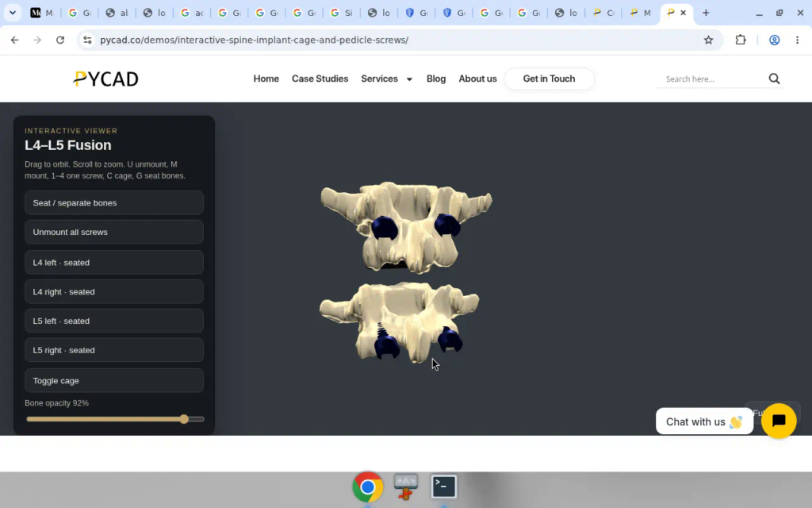Screen dimensions: 812x508
Task: Open the Chrome three-dot menu
Action: (x=797, y=40)
